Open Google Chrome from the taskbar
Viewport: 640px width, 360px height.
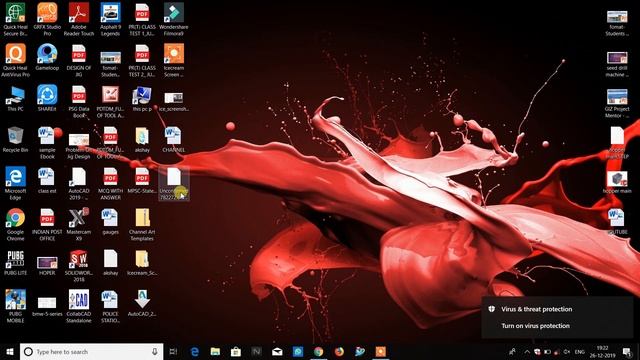(x=318, y=351)
